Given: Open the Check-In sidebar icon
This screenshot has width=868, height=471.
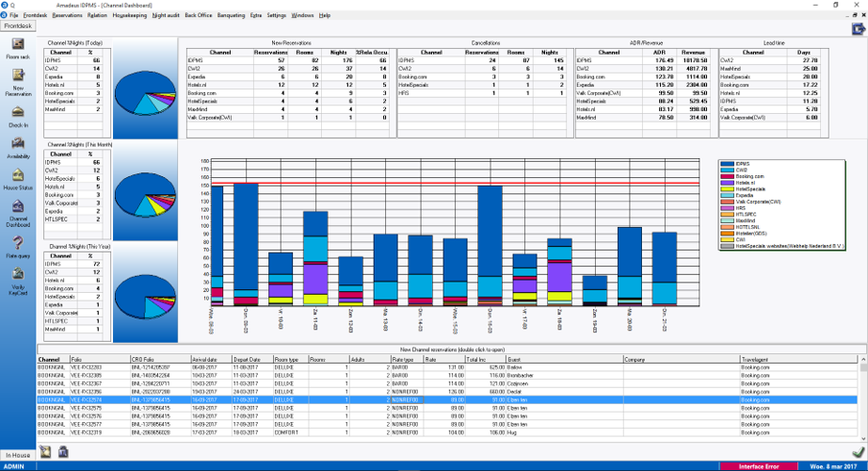Looking at the screenshot, I should tap(18, 112).
